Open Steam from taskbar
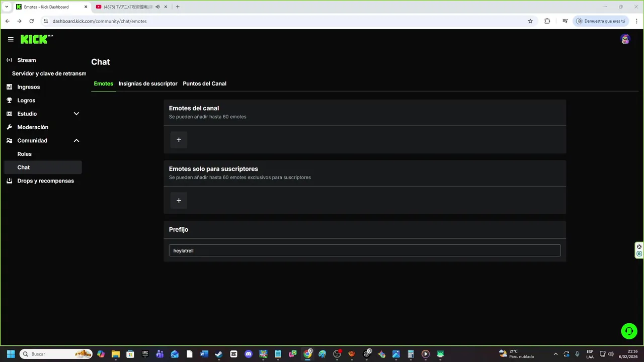 tap(219, 354)
